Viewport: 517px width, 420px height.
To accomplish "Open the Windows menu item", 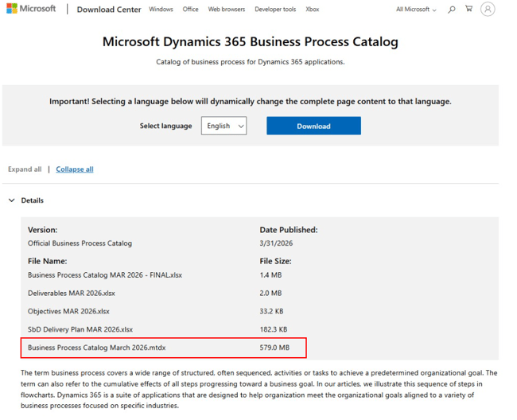I will pyautogui.click(x=161, y=10).
